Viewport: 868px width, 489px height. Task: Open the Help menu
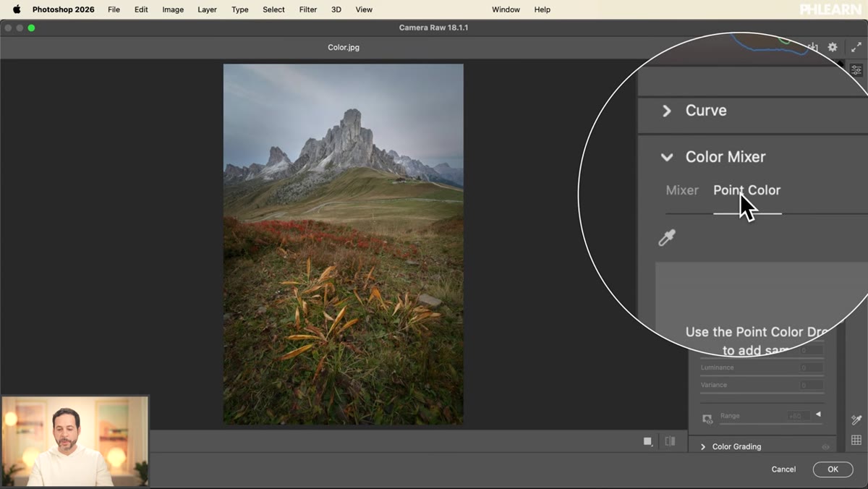(x=542, y=9)
